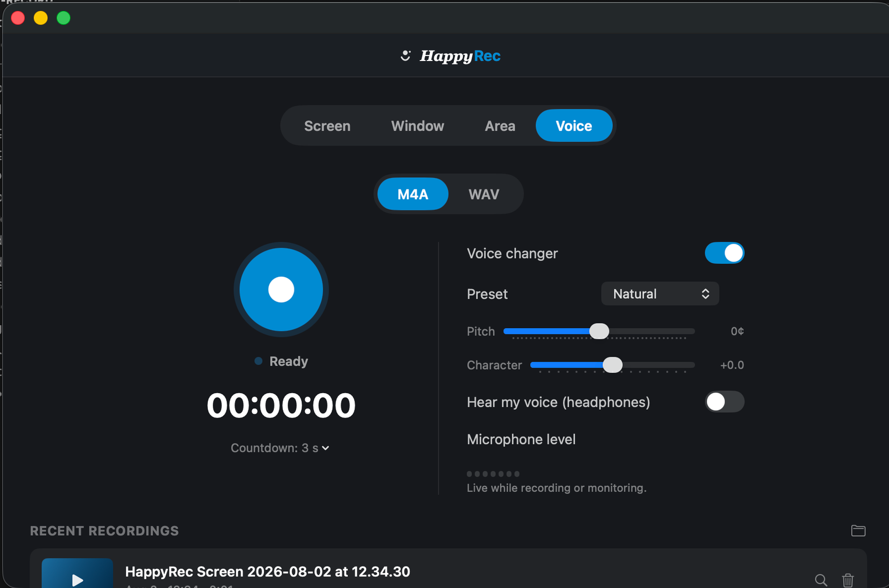Click the microphone level dots meter
The height and width of the screenshot is (588, 889).
click(493, 474)
